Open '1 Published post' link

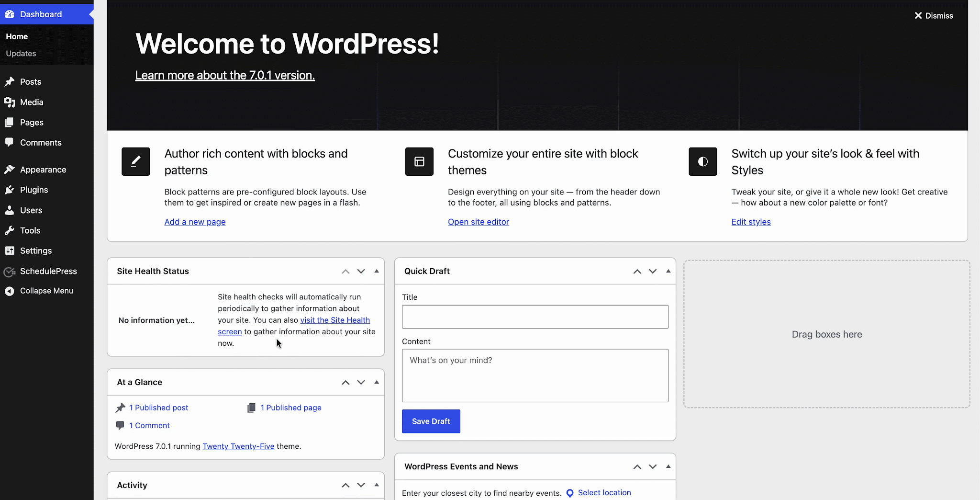tap(158, 408)
